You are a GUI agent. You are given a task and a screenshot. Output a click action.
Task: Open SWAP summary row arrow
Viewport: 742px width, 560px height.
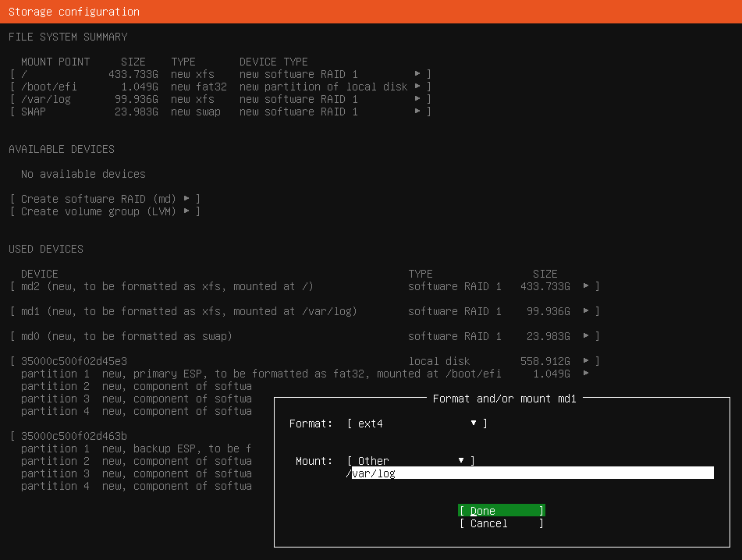click(x=417, y=112)
